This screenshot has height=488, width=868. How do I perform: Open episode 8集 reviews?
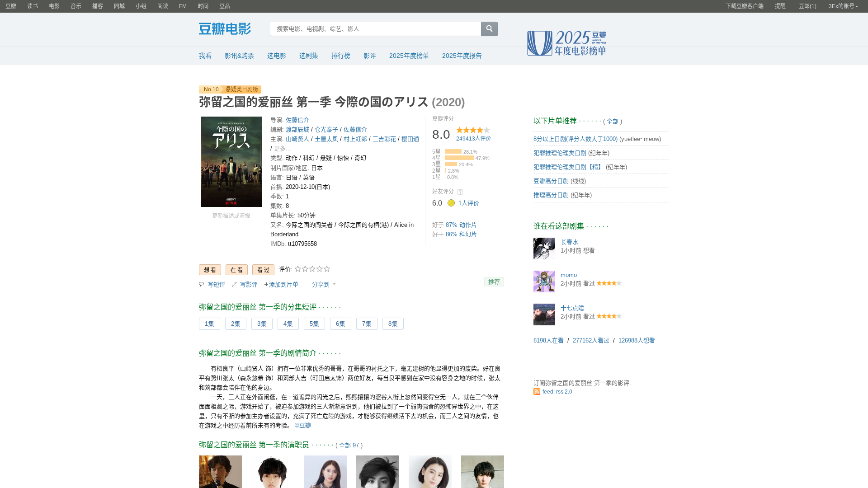(x=393, y=324)
